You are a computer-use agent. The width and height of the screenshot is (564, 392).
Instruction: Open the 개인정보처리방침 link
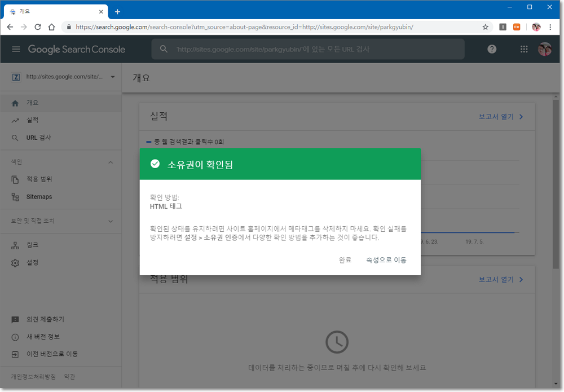tap(33, 377)
